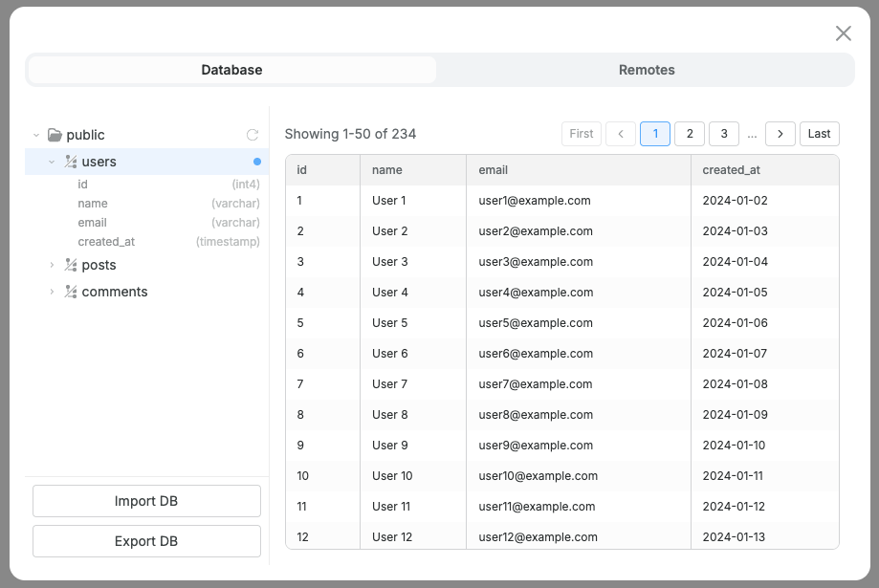Click the comments table icon
The width and height of the screenshot is (879, 588).
69,292
